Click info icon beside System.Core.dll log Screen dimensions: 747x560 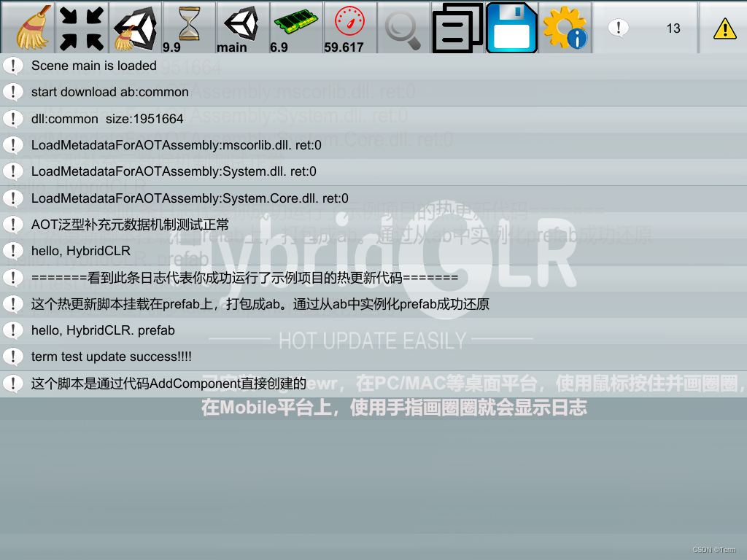pos(13,198)
